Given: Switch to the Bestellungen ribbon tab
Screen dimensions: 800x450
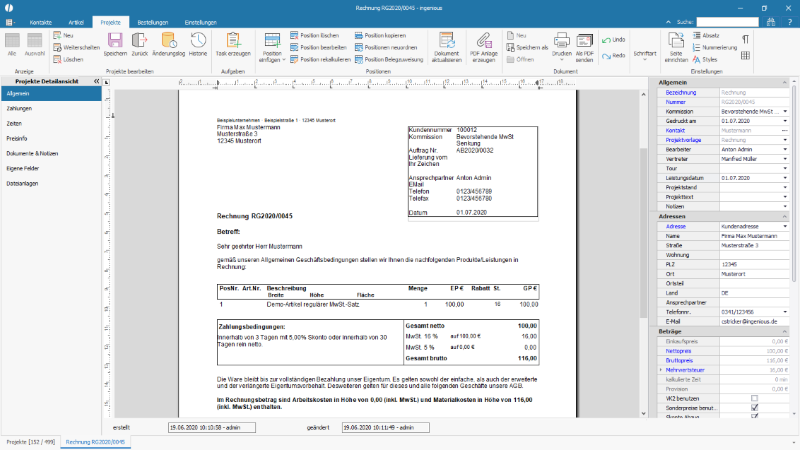Looking at the screenshot, I should tap(153, 22).
